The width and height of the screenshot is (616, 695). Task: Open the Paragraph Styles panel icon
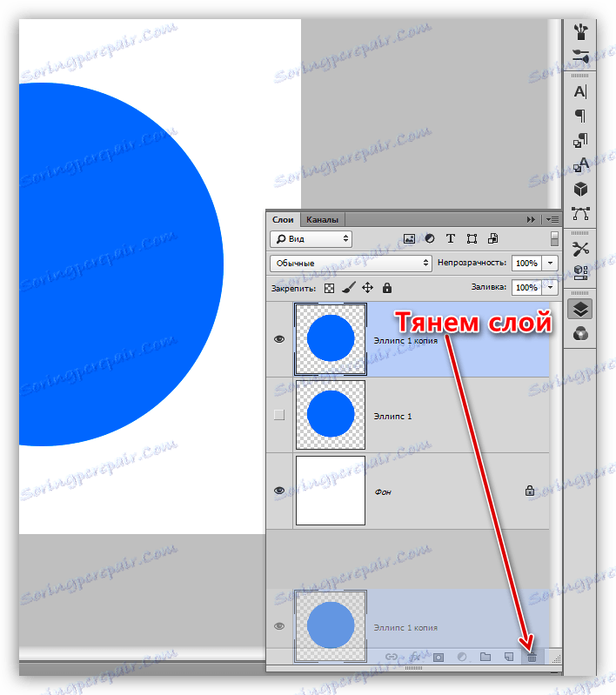pos(580,141)
